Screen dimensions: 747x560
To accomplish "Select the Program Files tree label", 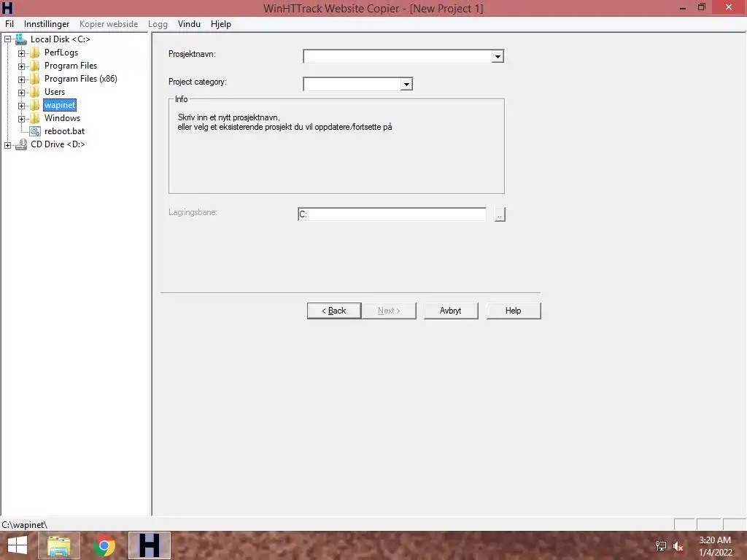I will pyautogui.click(x=71, y=66).
